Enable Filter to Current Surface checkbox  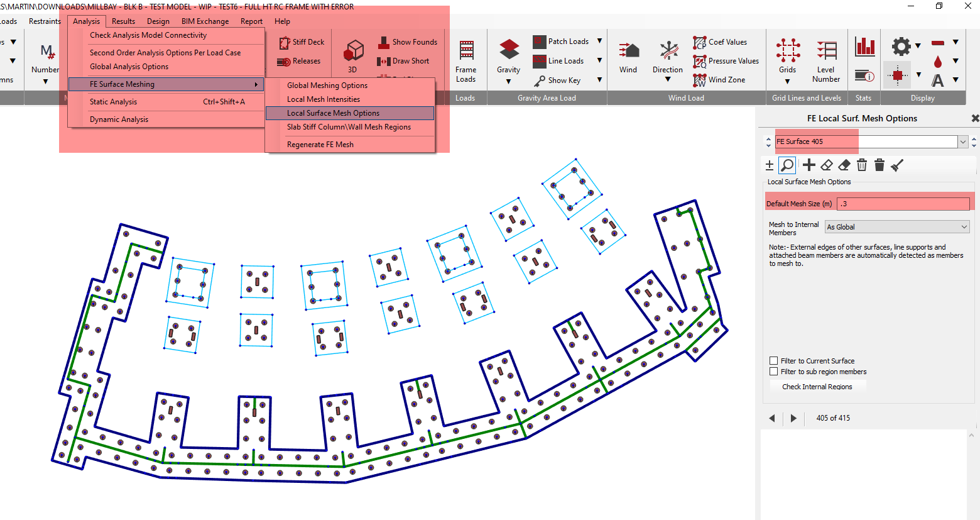pyautogui.click(x=774, y=361)
